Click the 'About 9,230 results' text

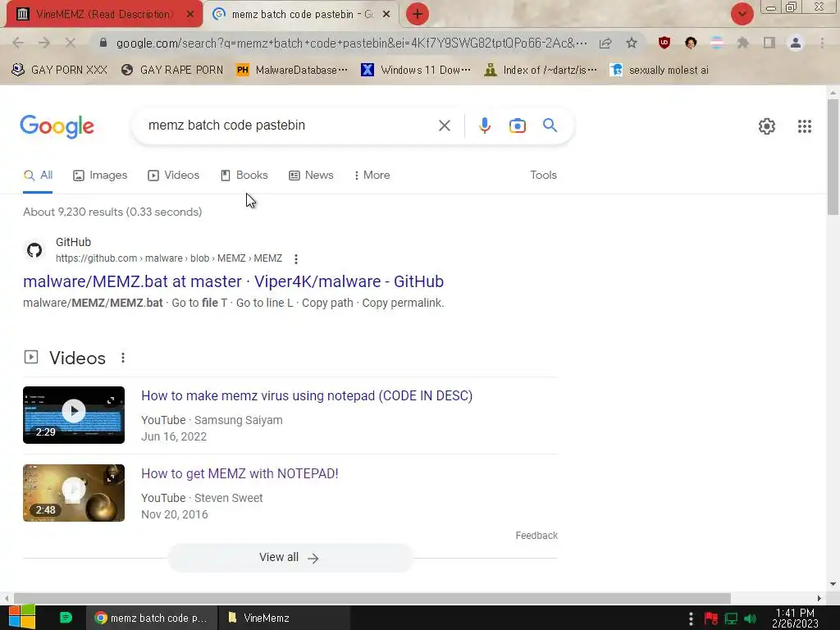pyautogui.click(x=112, y=212)
